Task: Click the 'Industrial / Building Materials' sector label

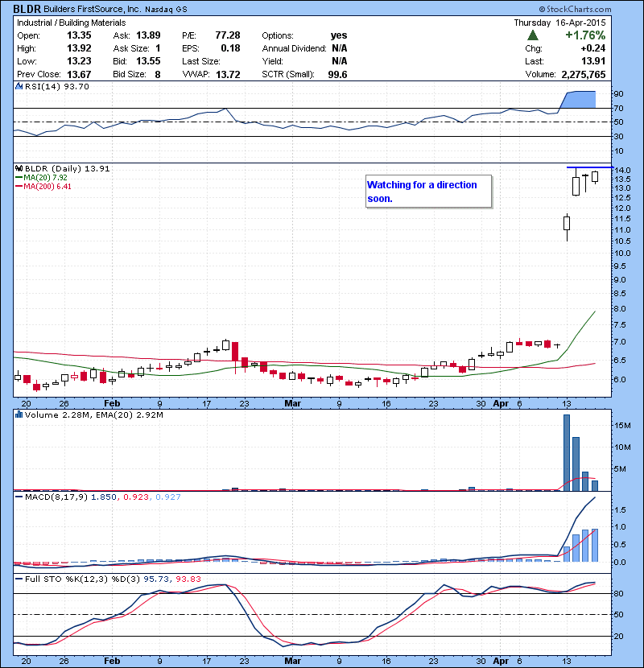Action: (x=71, y=23)
